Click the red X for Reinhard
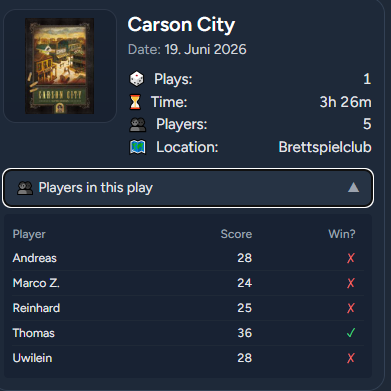 tap(351, 308)
